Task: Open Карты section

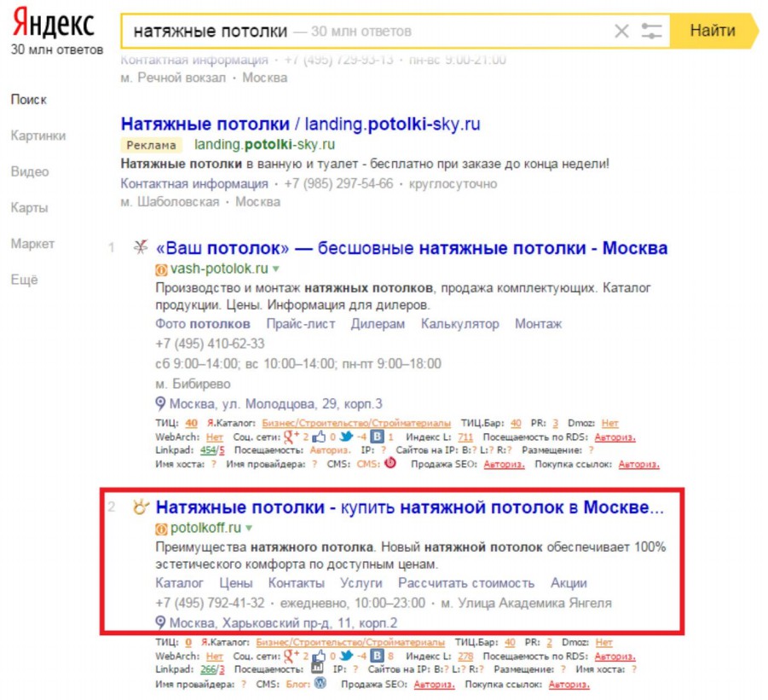Action: click(x=29, y=208)
